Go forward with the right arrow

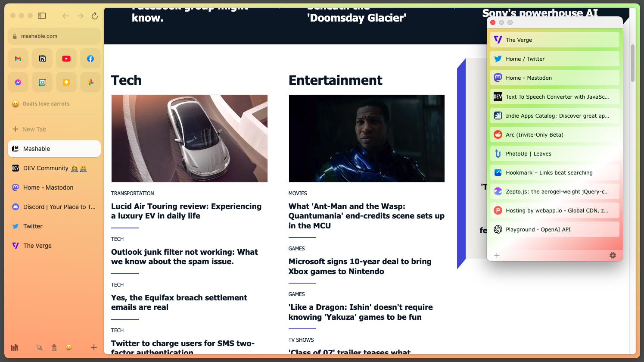tap(80, 16)
